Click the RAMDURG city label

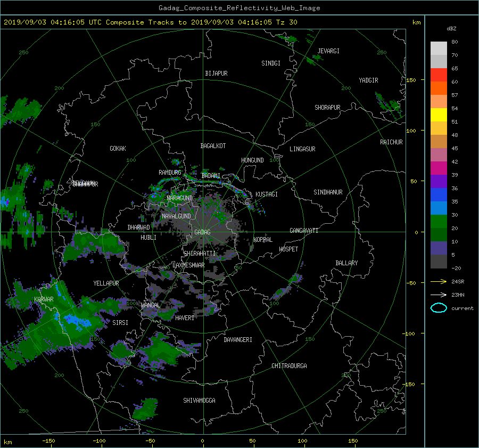(170, 173)
